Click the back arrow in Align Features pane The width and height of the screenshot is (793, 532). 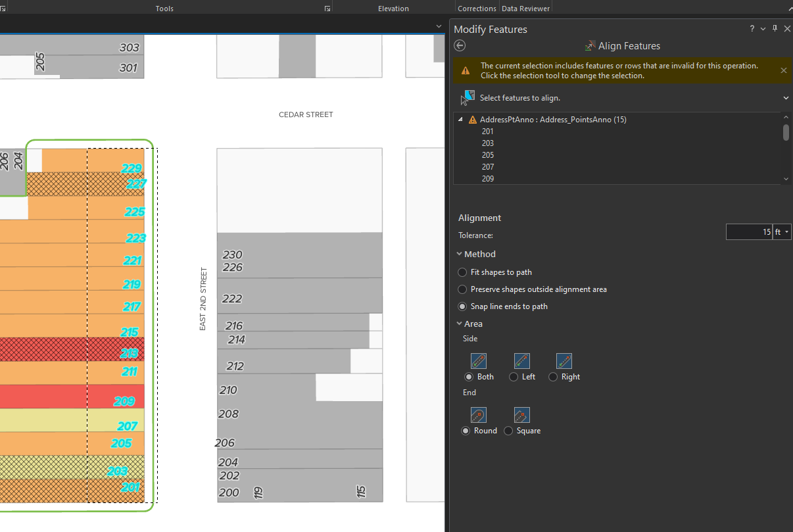coord(459,45)
